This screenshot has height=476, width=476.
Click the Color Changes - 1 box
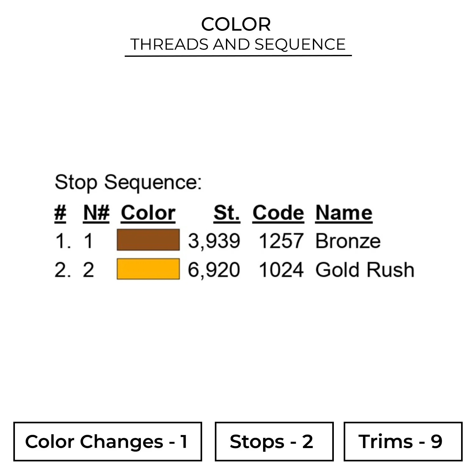click(108, 441)
